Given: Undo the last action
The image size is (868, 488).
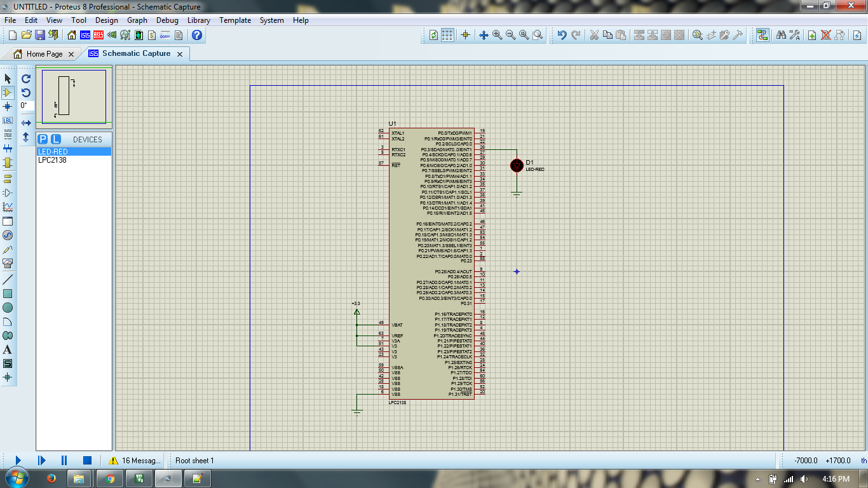Looking at the screenshot, I should [x=562, y=35].
